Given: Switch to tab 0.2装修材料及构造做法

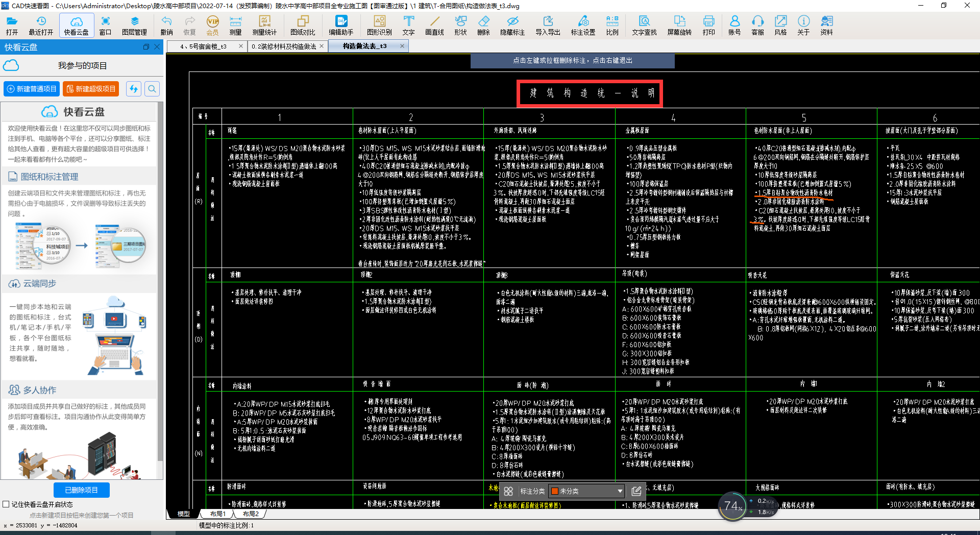Looking at the screenshot, I should coord(284,46).
